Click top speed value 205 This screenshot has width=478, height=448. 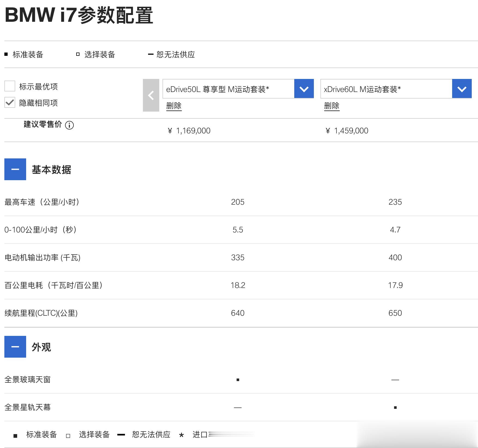238,202
